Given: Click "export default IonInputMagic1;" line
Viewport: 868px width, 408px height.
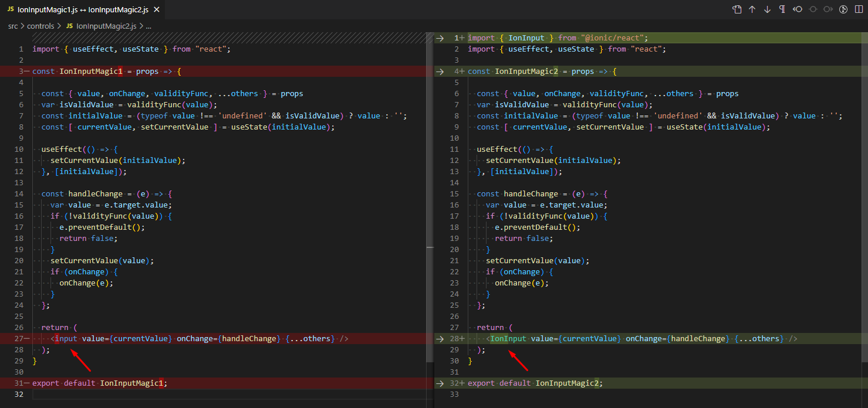Looking at the screenshot, I should [x=100, y=383].
